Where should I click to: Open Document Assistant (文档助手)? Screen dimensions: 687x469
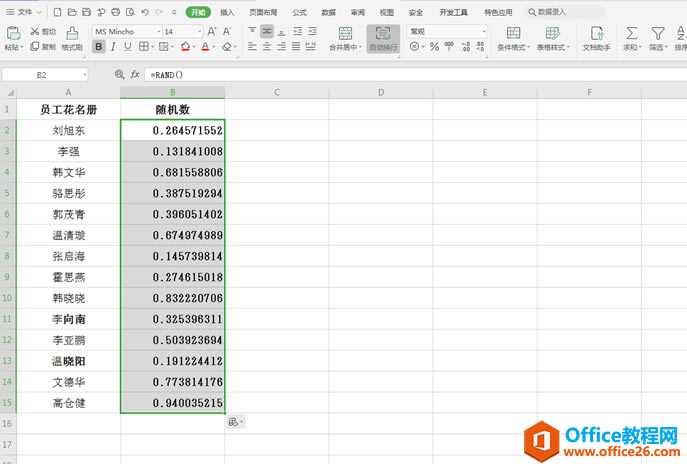coord(596,39)
